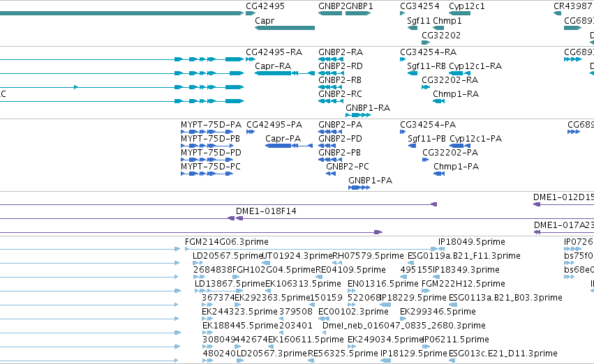Click the CG32202-PA protein label
This screenshot has height=364, width=594.
tap(450, 153)
